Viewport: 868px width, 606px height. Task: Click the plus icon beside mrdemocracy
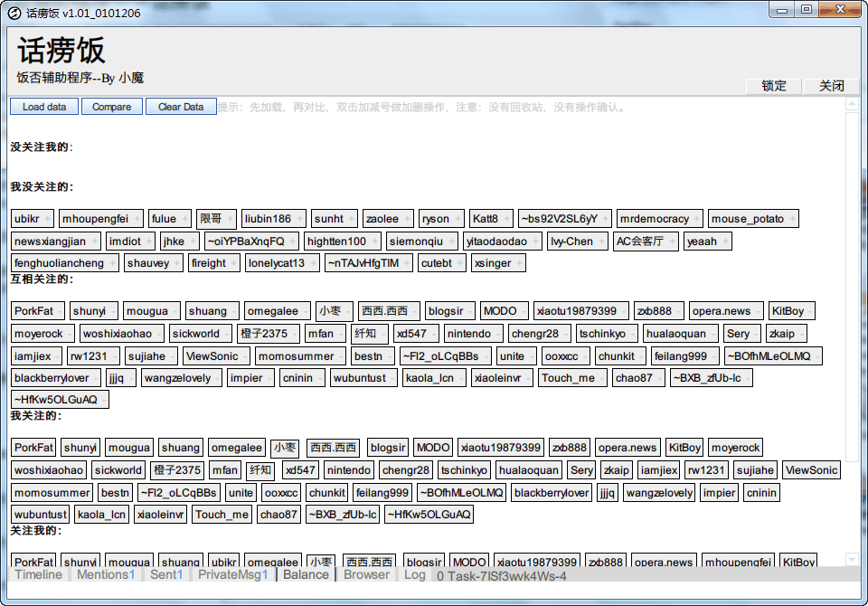pyautogui.click(x=696, y=219)
